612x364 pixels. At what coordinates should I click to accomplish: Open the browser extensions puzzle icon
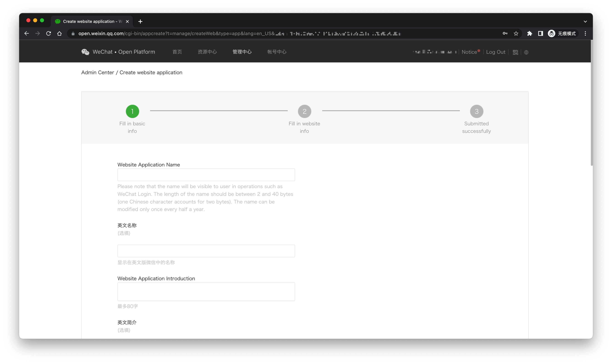[530, 33]
